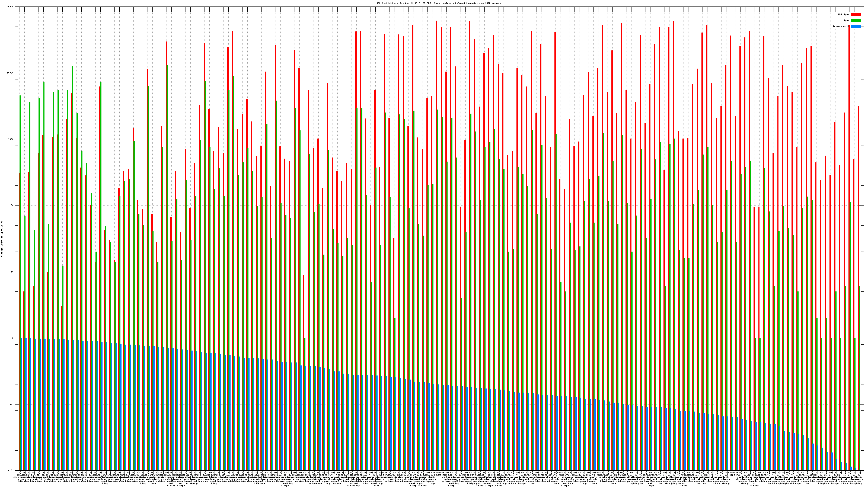
Task: Click the 'Message Count or Spam Score' axis label
Action: coord(2,239)
